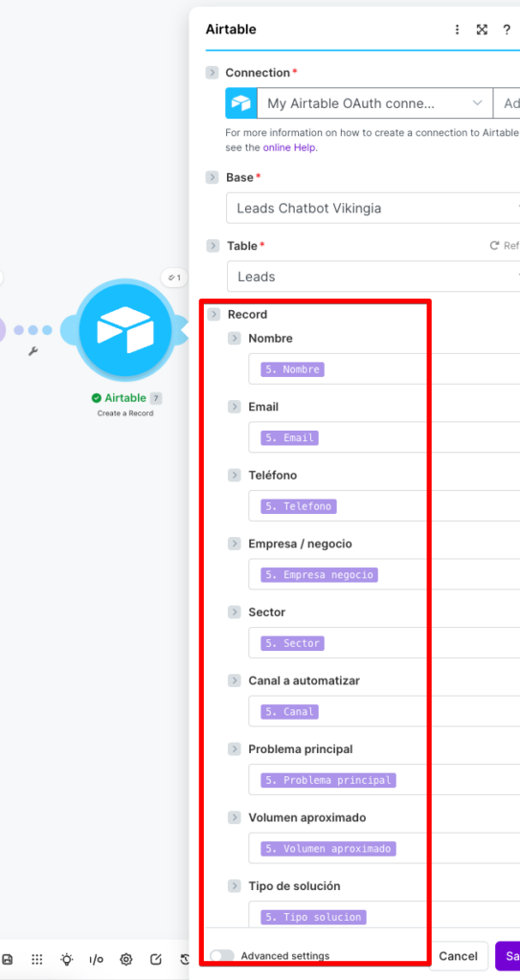
Task: Click the notes pencil icon in the bottom toolbar
Action: pos(156,959)
